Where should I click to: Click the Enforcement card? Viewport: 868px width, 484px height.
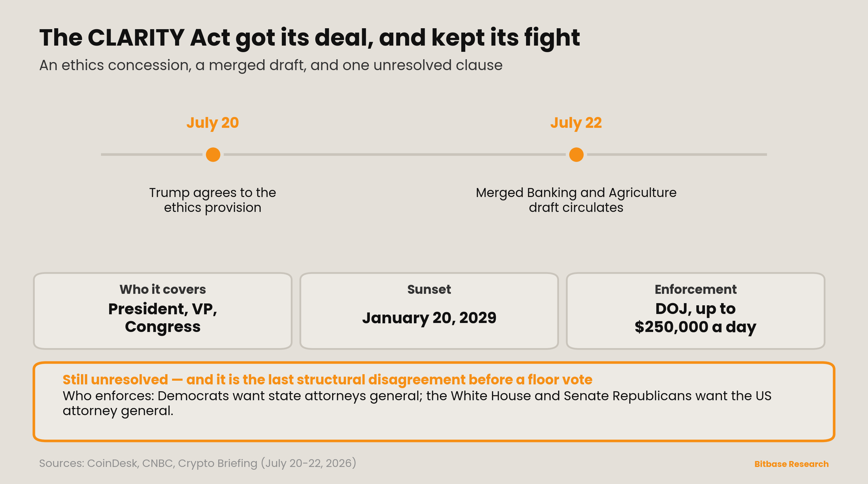click(x=695, y=311)
